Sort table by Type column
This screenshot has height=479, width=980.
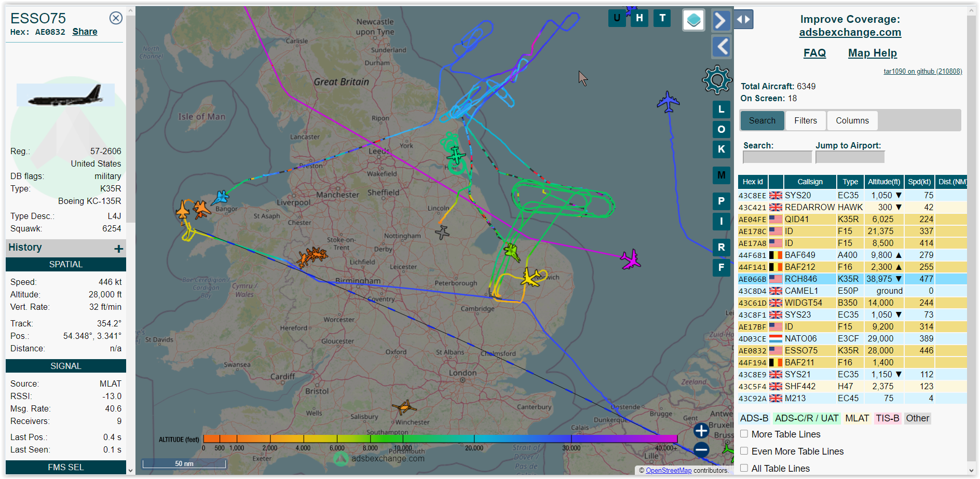click(x=850, y=182)
